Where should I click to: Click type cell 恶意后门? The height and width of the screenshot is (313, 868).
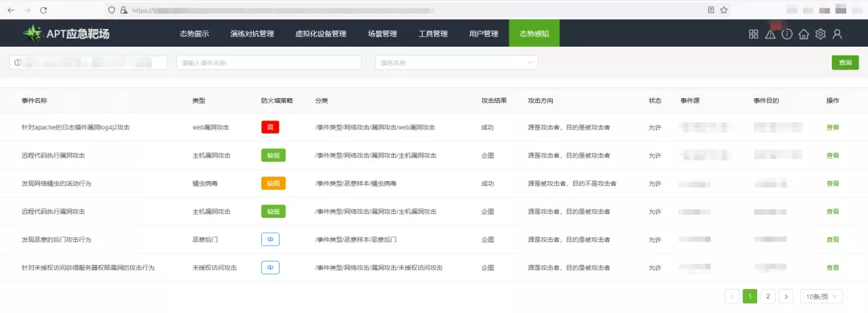205,240
